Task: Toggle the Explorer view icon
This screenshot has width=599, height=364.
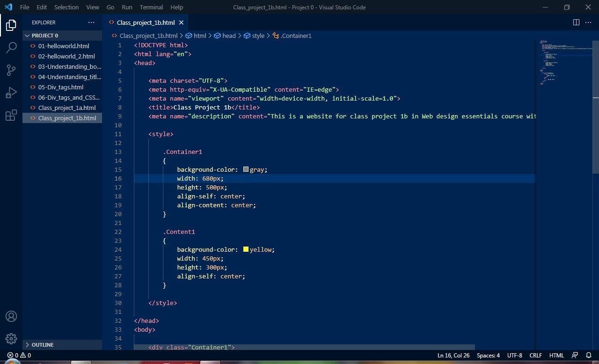Action: (x=11, y=25)
